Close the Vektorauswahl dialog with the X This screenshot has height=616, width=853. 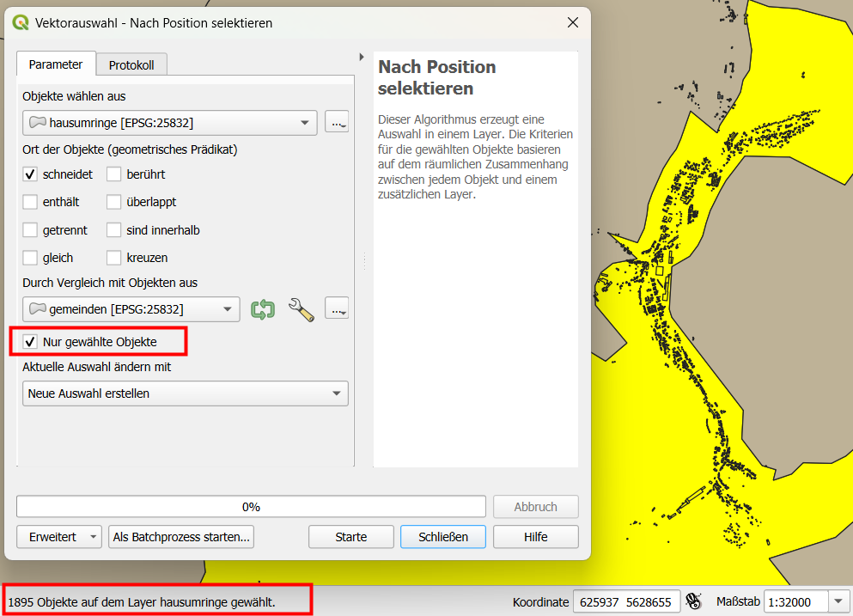coord(573,22)
